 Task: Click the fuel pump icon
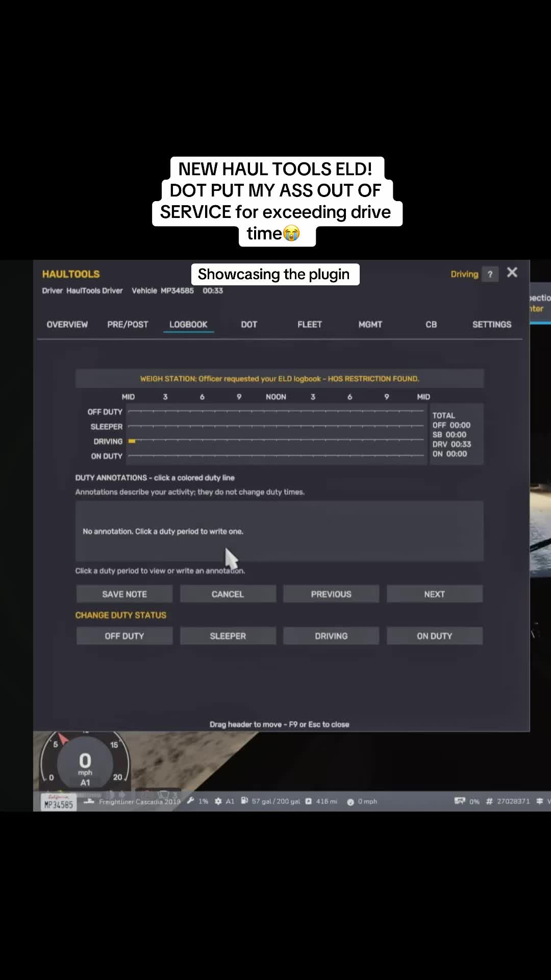[x=244, y=801]
